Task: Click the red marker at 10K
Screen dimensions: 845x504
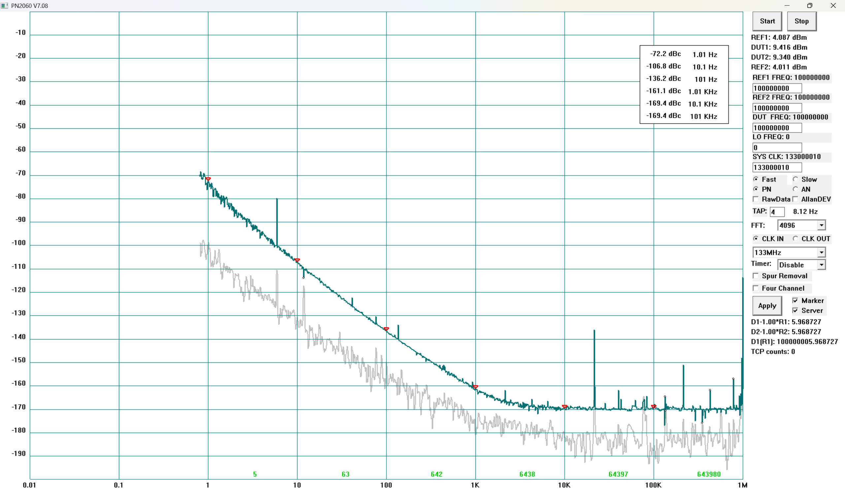Action: [x=565, y=406]
